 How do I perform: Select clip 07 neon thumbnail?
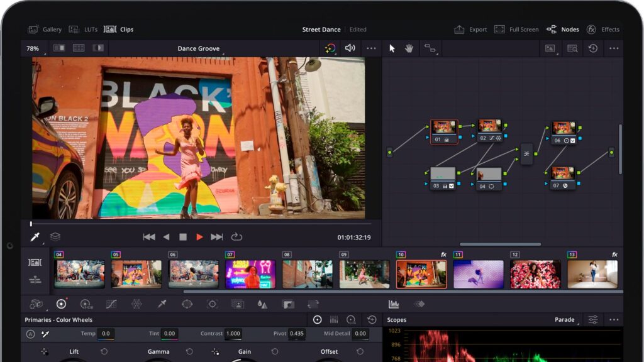(x=250, y=274)
